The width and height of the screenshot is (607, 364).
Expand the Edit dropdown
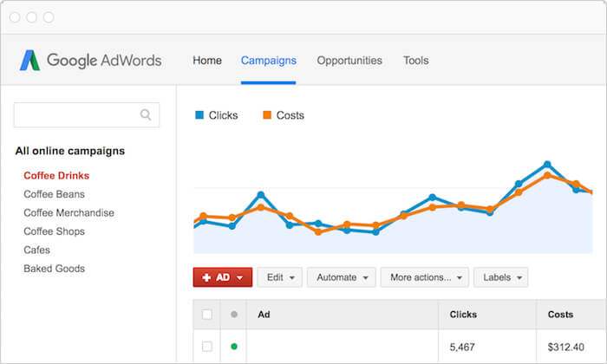(280, 277)
